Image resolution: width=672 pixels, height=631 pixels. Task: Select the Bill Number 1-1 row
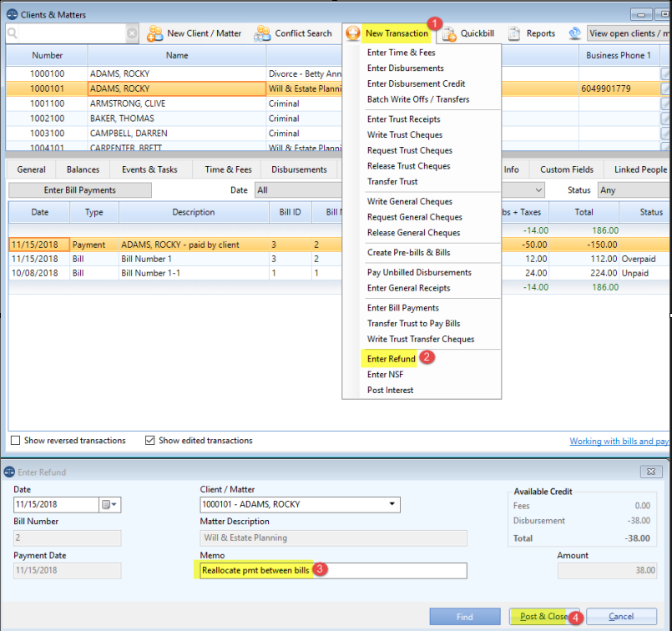coord(175,273)
